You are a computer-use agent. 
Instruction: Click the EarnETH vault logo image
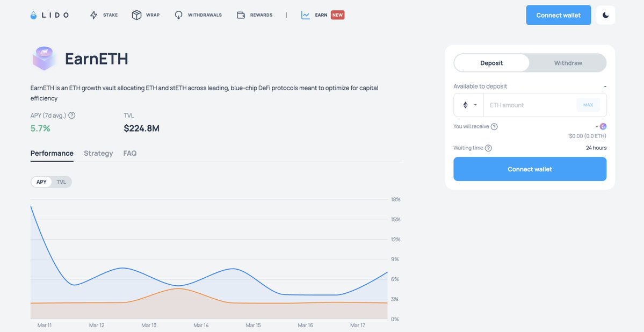pyautogui.click(x=44, y=59)
